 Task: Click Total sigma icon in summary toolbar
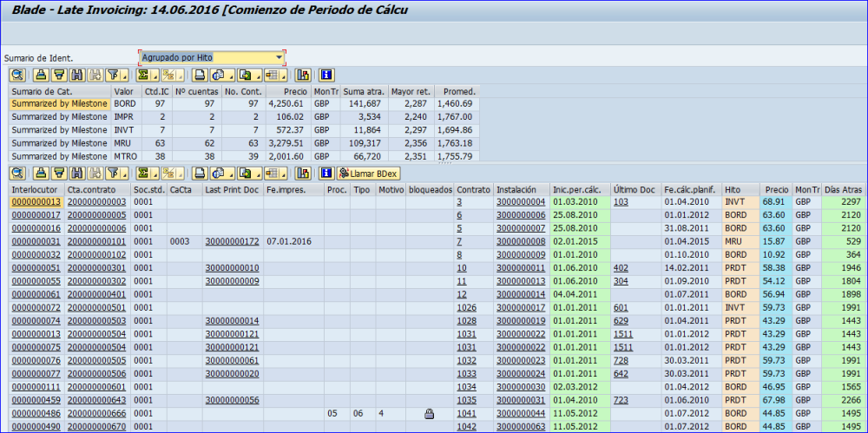(144, 75)
